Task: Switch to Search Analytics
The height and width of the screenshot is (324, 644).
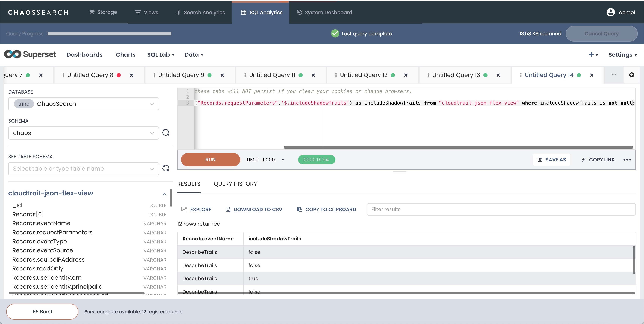Action: (200, 12)
